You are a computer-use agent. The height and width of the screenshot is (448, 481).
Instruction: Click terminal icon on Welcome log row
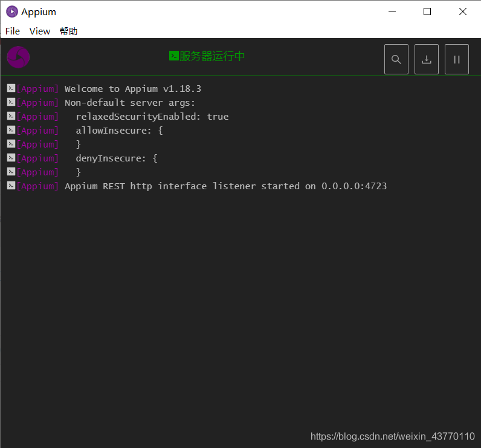[x=11, y=88]
